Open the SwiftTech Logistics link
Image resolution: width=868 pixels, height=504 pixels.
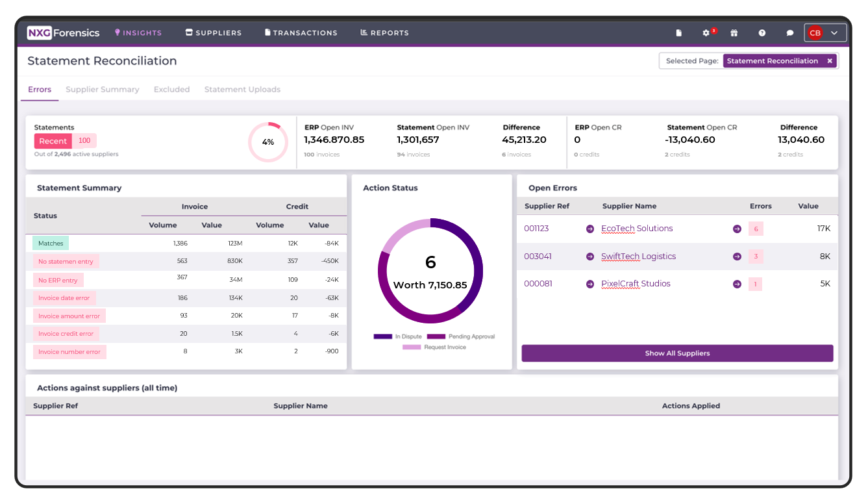(639, 257)
